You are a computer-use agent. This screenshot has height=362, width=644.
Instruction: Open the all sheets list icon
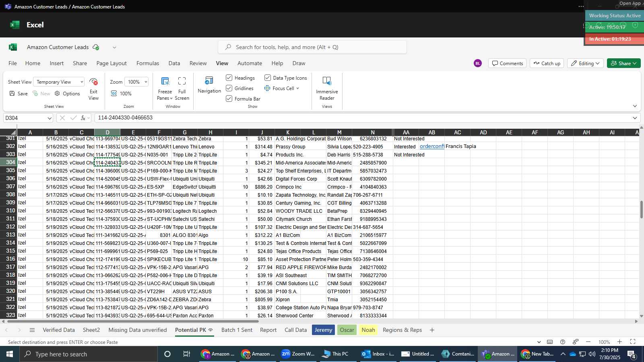[32, 330]
